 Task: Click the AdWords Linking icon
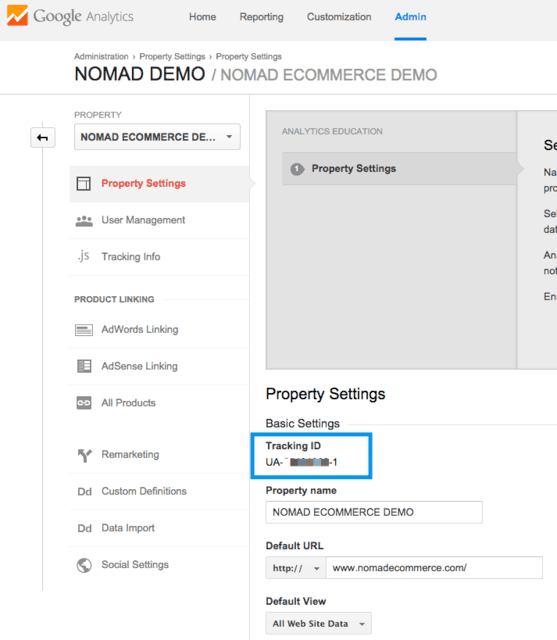(84, 329)
